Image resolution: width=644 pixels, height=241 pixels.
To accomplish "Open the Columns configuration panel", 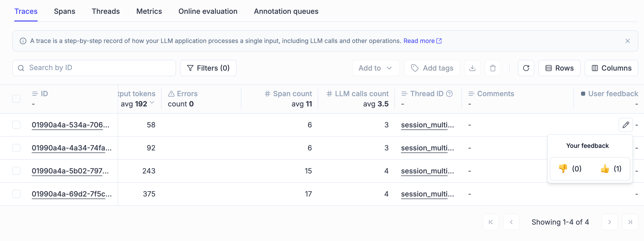I will click(x=611, y=68).
